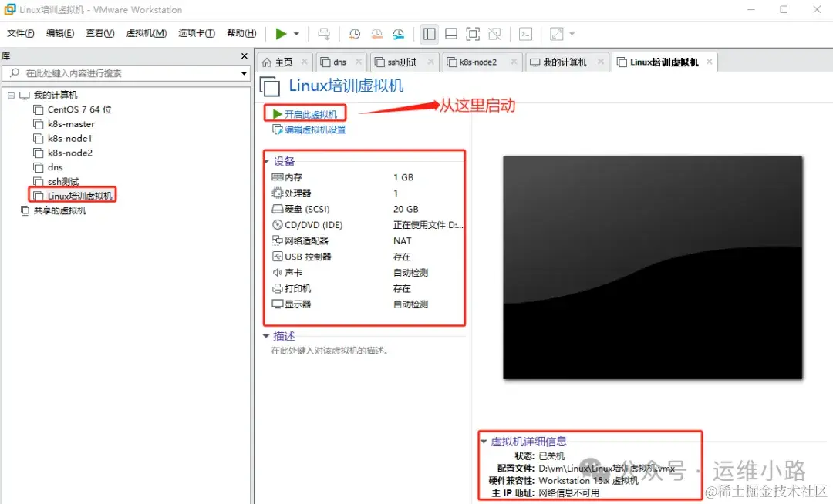
Task: Enter full screen mode icon
Action: tap(472, 34)
